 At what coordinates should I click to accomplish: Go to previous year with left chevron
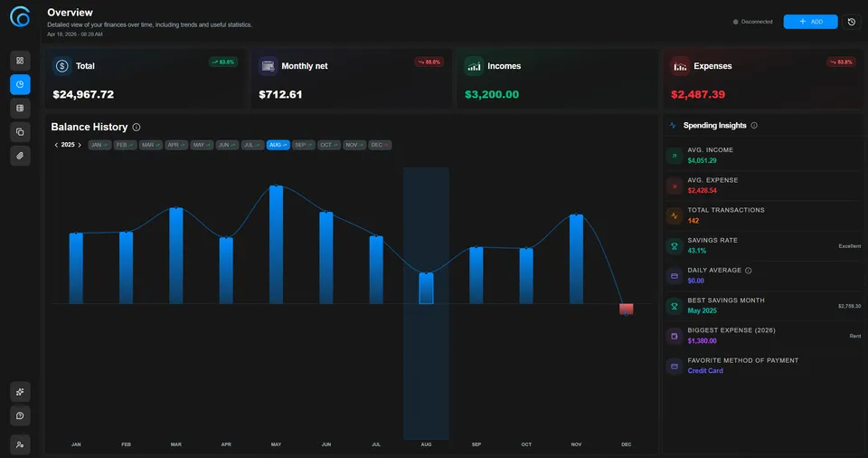[56, 145]
